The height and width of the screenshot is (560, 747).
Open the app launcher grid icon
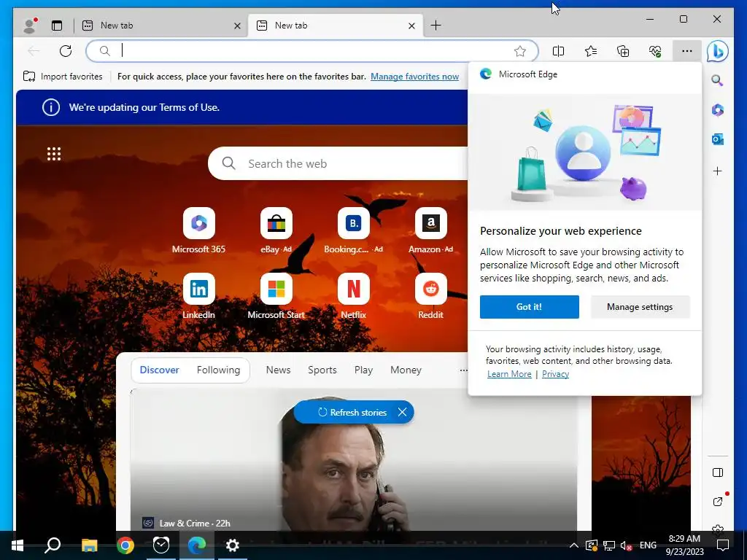click(54, 154)
